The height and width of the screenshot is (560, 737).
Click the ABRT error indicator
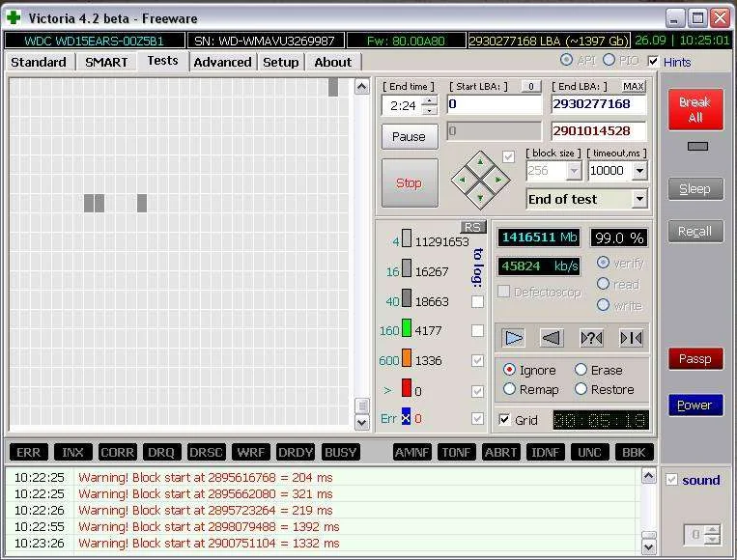click(x=500, y=453)
